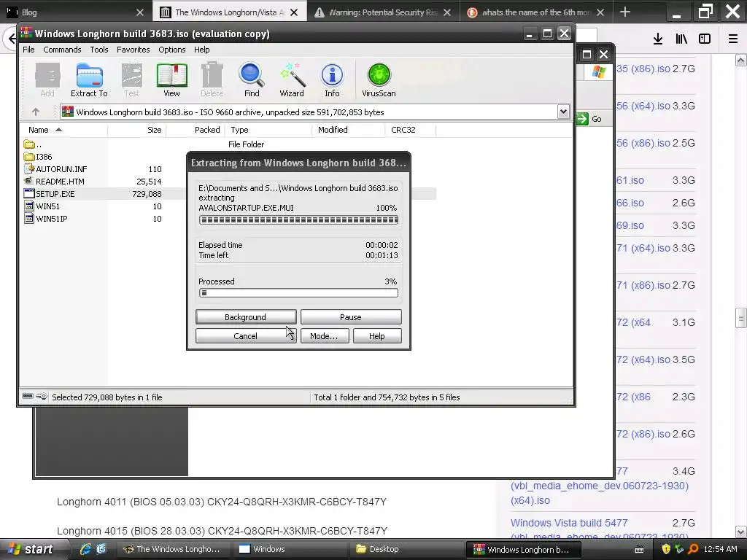Click the magnifier tray icon

(693, 549)
